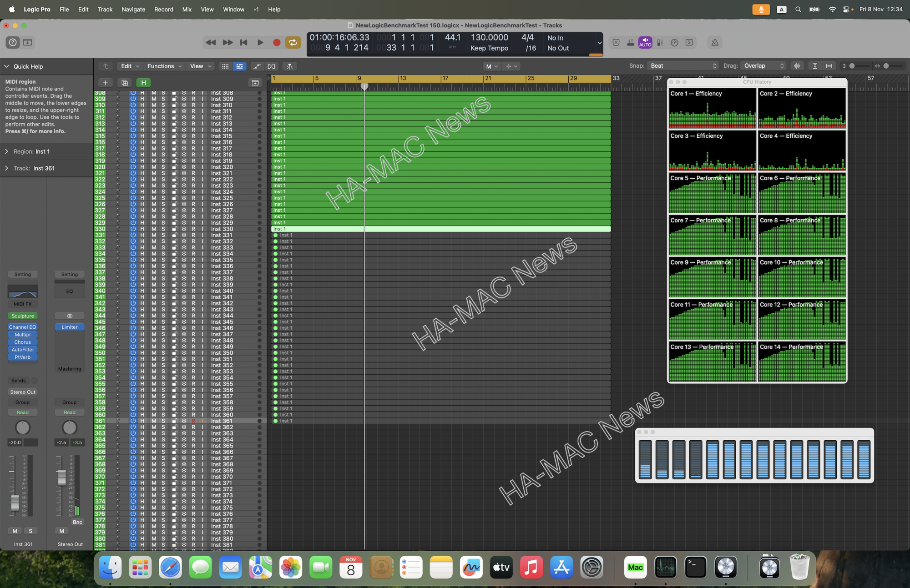Click the duplicate track icon

coord(124,82)
